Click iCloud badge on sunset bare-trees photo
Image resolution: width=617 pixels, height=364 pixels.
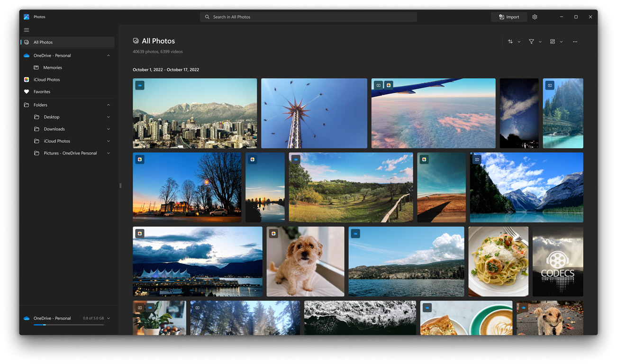tap(140, 159)
